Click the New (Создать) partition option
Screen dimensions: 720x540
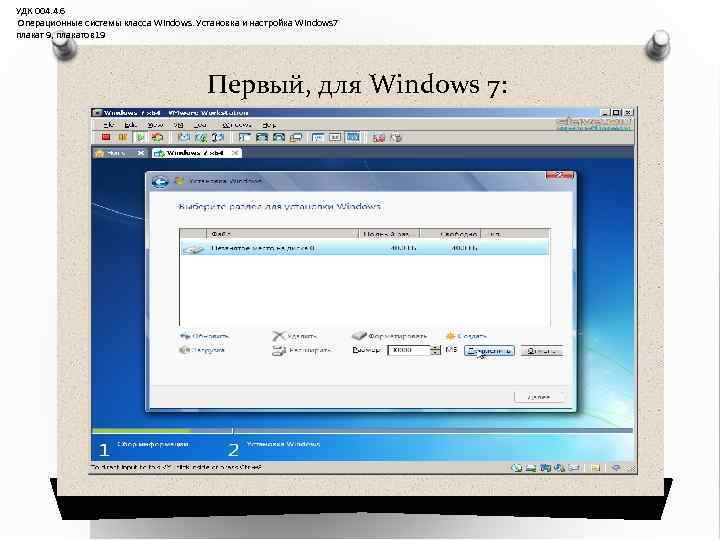(467, 337)
